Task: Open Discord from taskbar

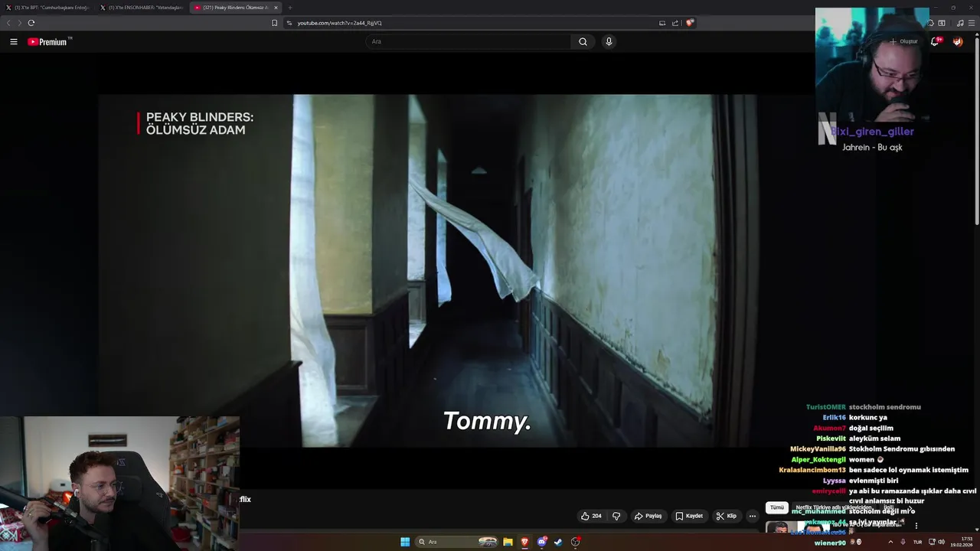Action: click(x=542, y=542)
